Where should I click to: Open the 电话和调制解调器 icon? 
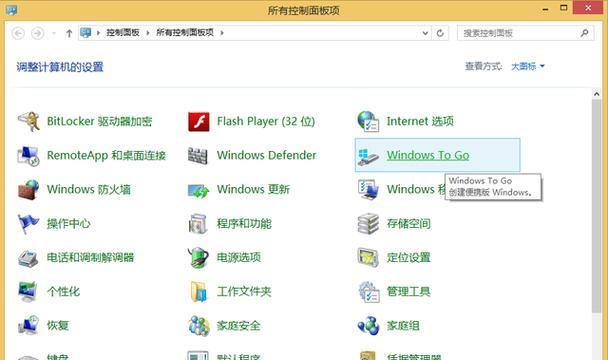click(28, 258)
